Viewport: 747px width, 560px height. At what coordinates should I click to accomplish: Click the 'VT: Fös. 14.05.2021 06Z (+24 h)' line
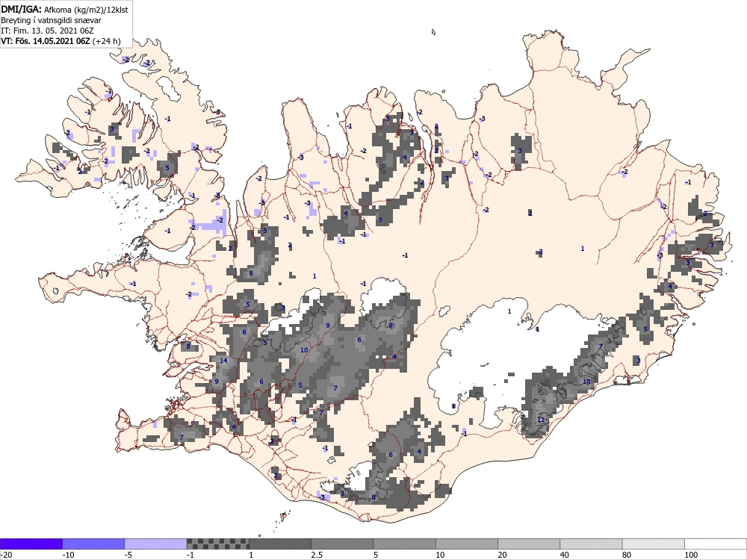pos(61,41)
